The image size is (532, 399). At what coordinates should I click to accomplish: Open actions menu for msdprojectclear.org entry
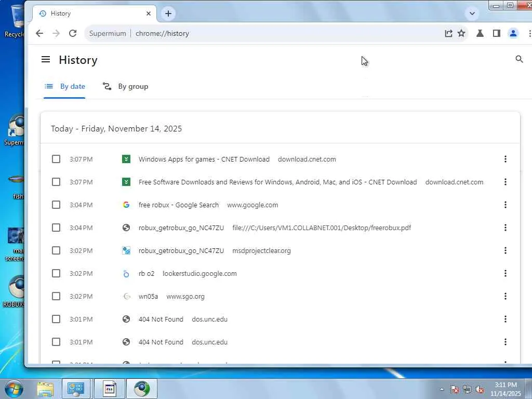[x=505, y=250]
